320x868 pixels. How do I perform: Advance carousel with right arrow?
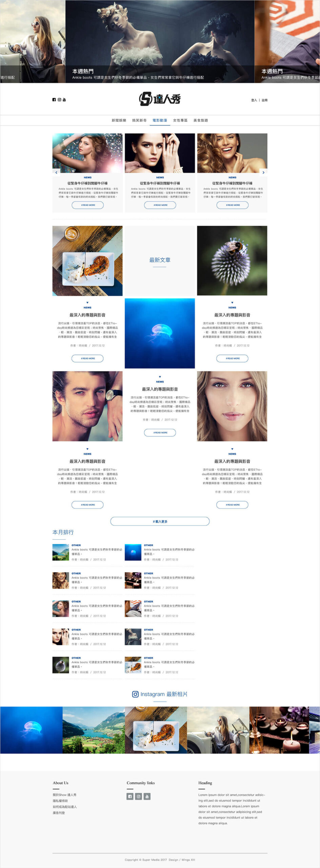[263, 172]
